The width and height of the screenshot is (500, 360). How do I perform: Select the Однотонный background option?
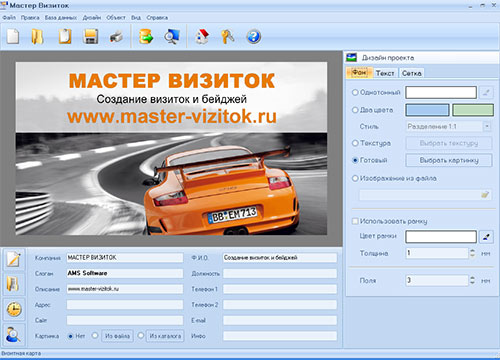(x=355, y=92)
